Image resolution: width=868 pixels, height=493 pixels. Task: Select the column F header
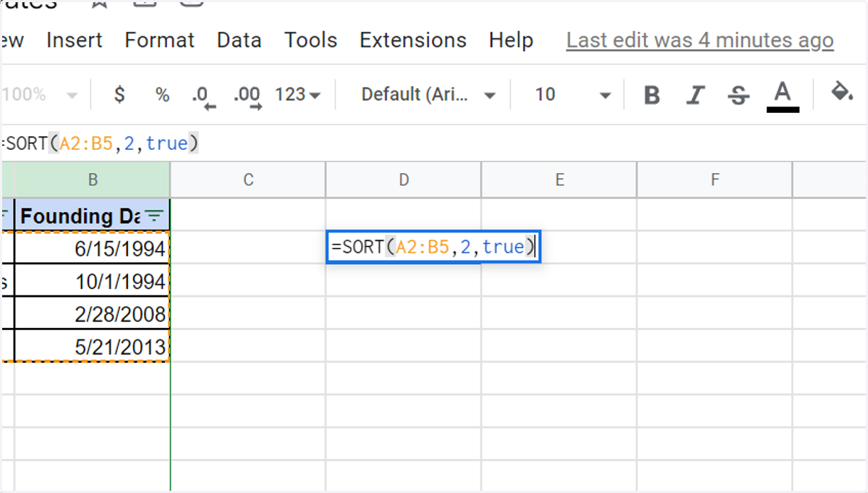(x=715, y=180)
